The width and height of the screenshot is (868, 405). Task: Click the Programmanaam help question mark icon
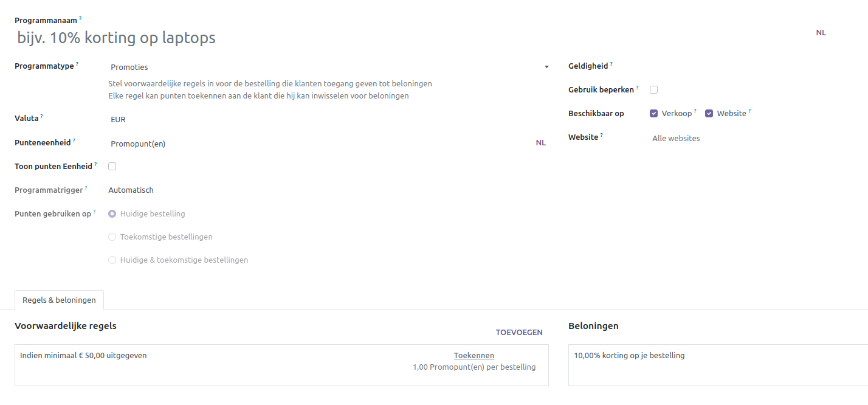coord(80,19)
